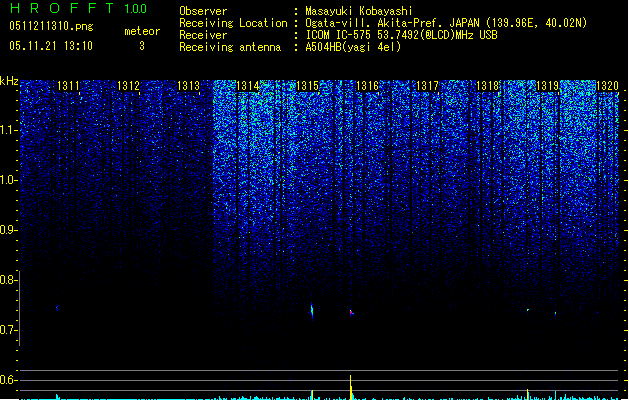Click antenna text A504HB(yagi 4el)
This screenshot has height=400, width=629.
click(353, 47)
